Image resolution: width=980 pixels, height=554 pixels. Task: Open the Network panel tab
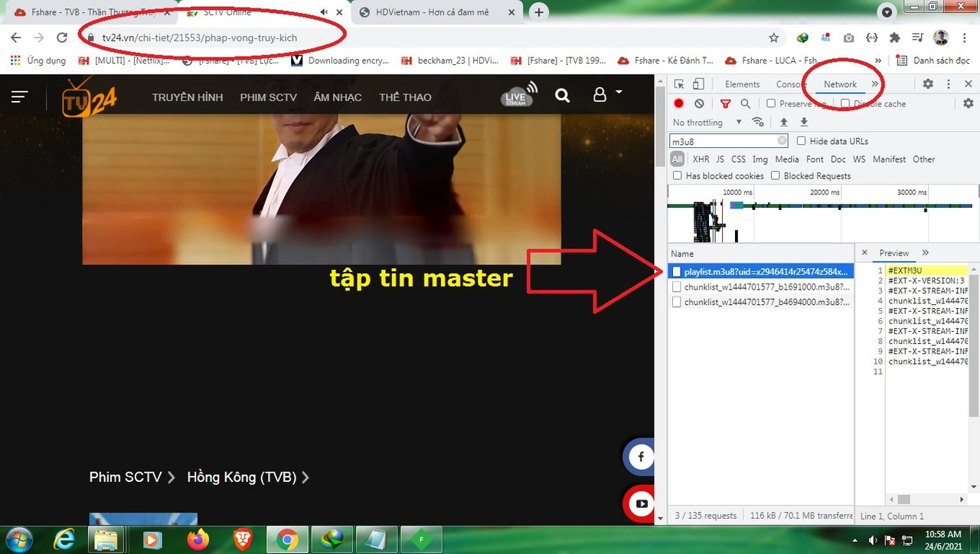pos(840,84)
